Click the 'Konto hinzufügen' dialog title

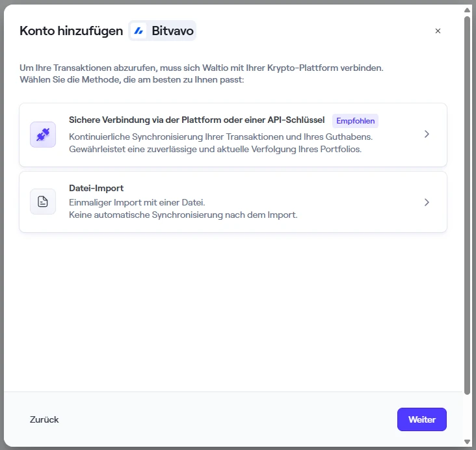point(72,31)
